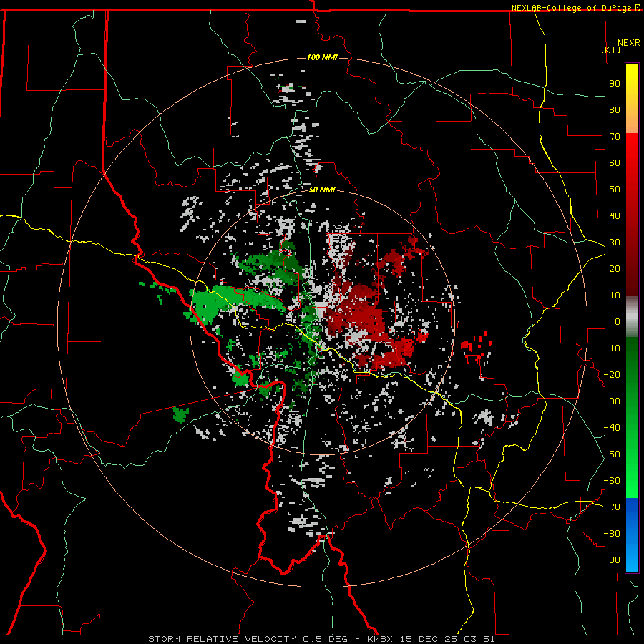Click the NEXR label above color scale
The width and height of the screenshot is (644, 644).
tap(629, 43)
